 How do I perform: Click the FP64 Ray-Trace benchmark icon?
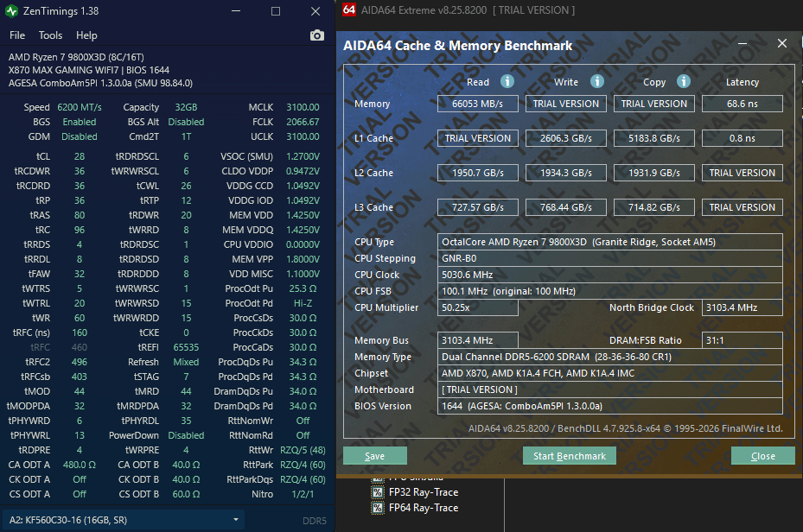coord(378,508)
